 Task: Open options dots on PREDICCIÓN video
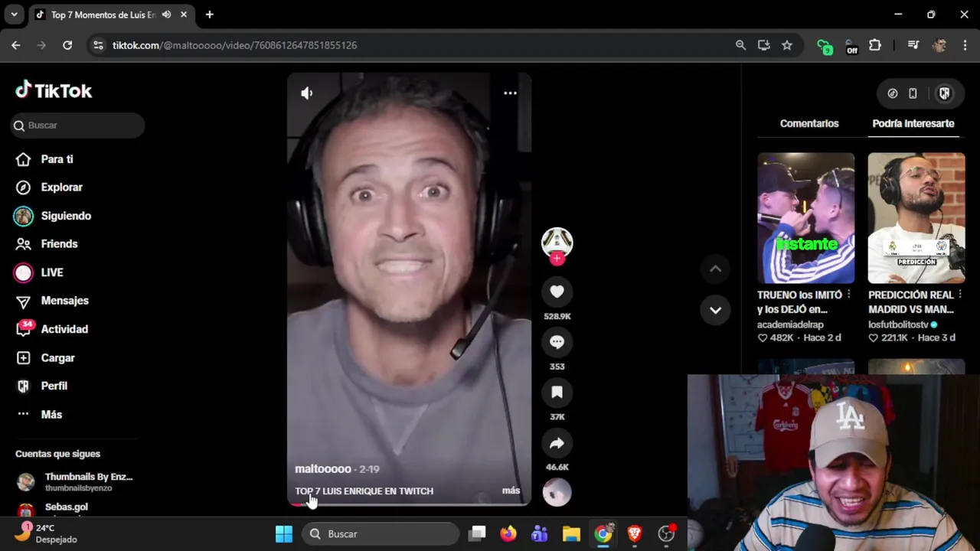[960, 295]
